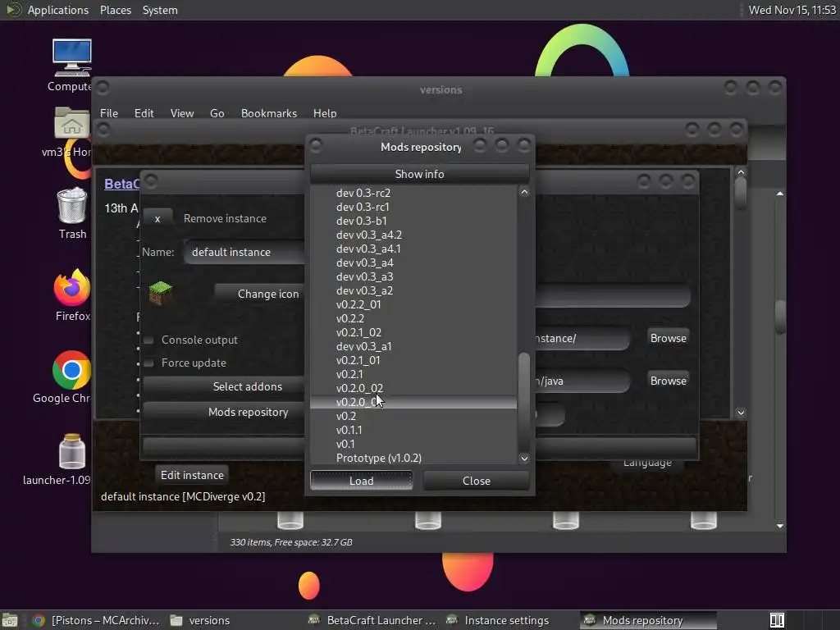840x630 pixels.
Task: Click the mods list scroll up arrow
Action: click(x=524, y=192)
